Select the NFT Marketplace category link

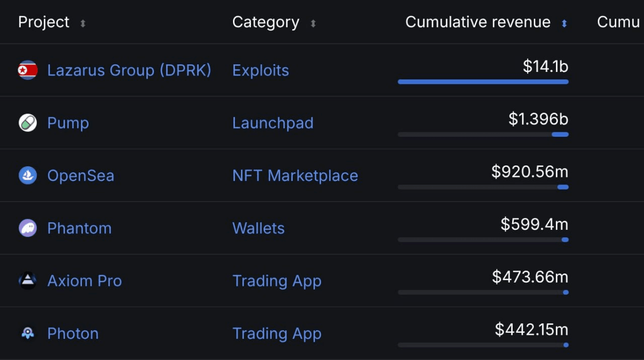(295, 175)
